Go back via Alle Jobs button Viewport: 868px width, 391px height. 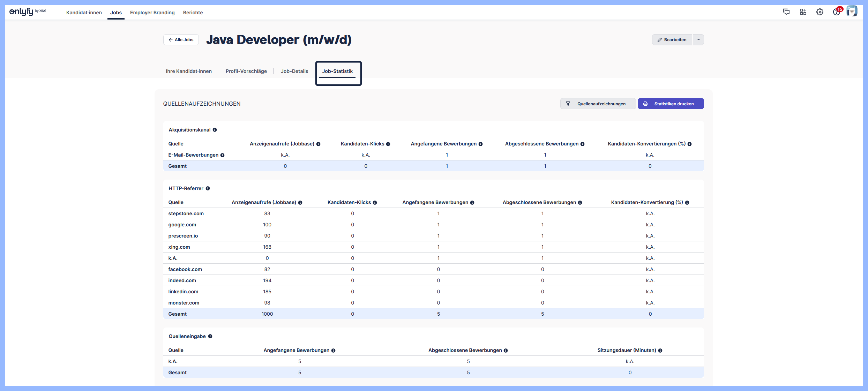click(x=181, y=40)
